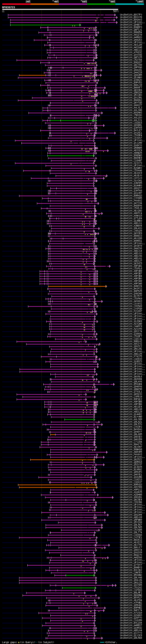Viewport: 146px width, 644px height.
Task: Select the UniRef100_A4MH20 label
Action: tap(131, 37)
